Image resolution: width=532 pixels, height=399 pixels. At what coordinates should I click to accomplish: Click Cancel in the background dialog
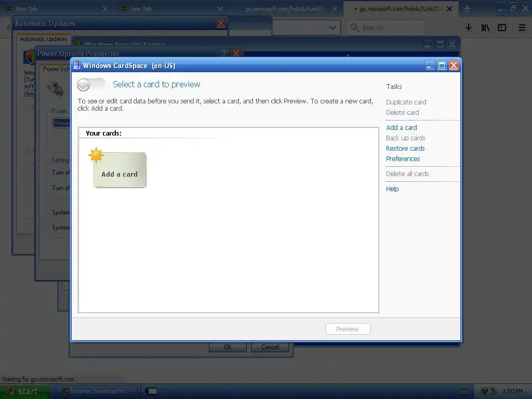pos(270,347)
